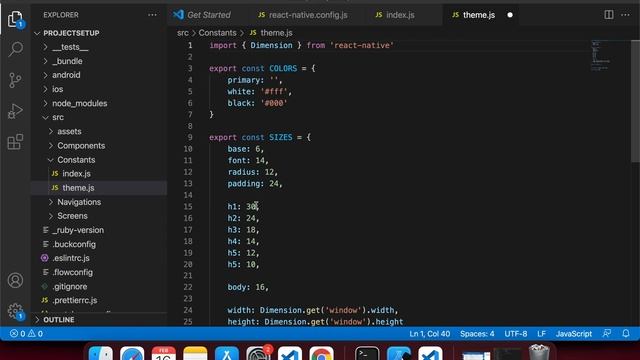Screen dimensions: 640x360
Task: Place cursor on 'react-native' import string
Action: [362, 45]
